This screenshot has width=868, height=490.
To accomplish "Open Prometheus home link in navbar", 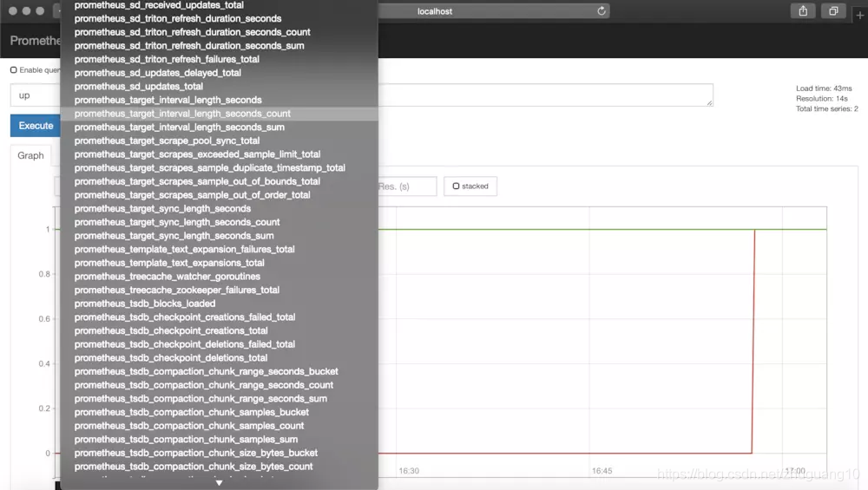I will 35,41.
